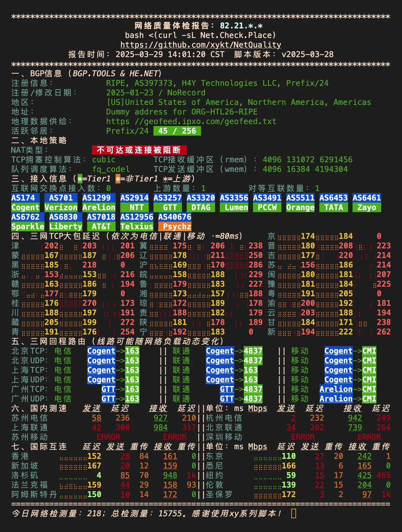Click the 上海UDP row label

click(x=30, y=380)
